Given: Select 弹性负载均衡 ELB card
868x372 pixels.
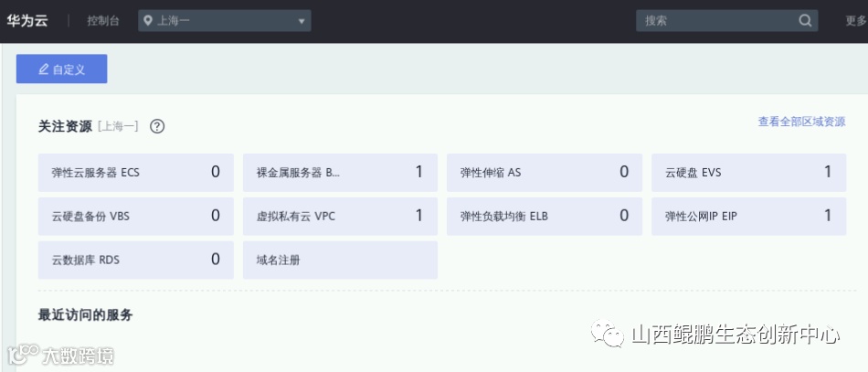Looking at the screenshot, I should (544, 217).
